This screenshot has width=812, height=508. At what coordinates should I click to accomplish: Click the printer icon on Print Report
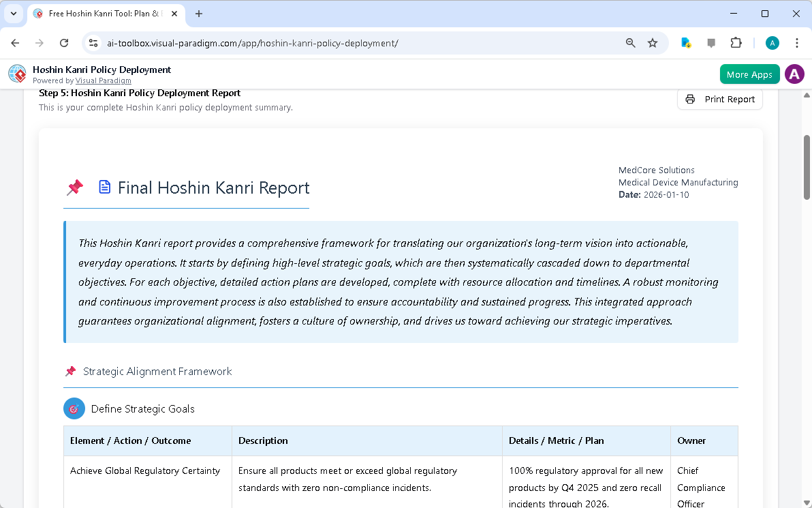point(690,99)
